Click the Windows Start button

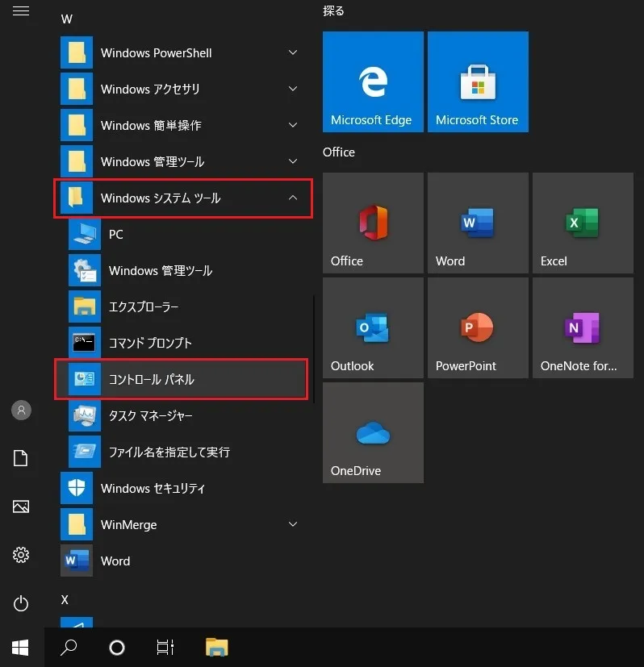point(20,648)
